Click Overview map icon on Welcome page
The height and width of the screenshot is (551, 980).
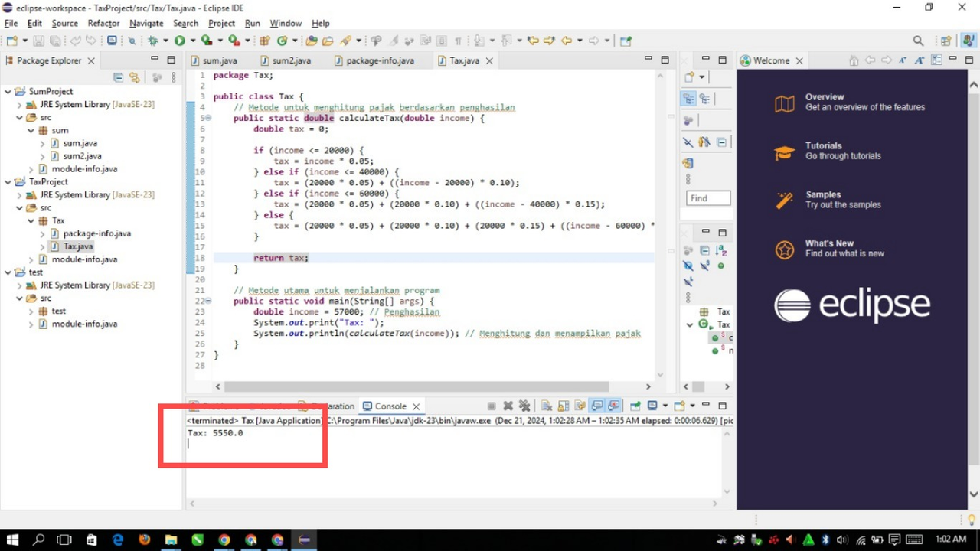pos(784,103)
